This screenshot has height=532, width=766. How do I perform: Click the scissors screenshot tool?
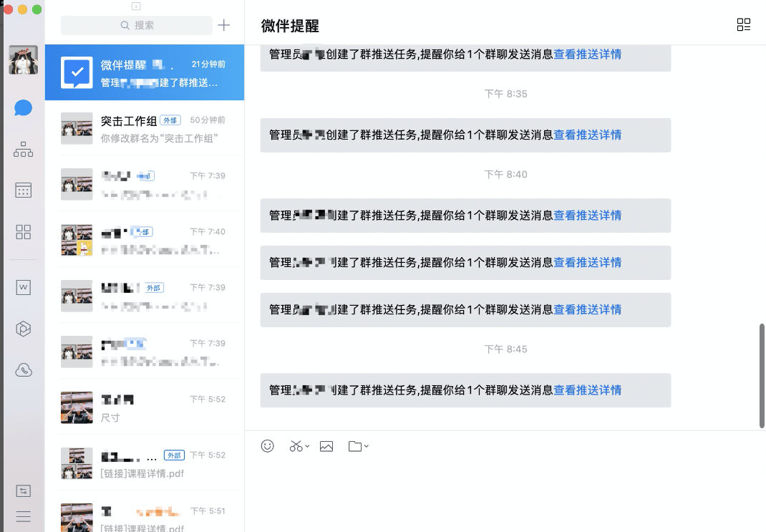tap(296, 446)
